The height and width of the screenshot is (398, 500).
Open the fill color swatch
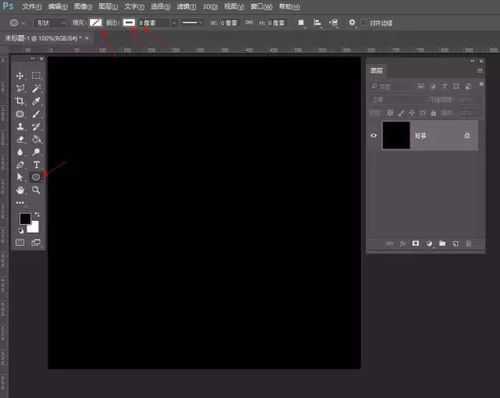tap(96, 23)
